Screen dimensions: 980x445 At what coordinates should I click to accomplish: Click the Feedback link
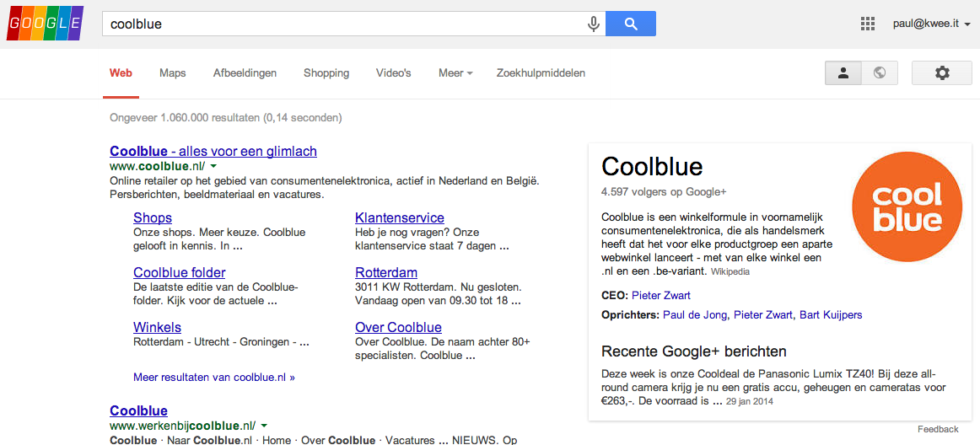[x=938, y=429]
